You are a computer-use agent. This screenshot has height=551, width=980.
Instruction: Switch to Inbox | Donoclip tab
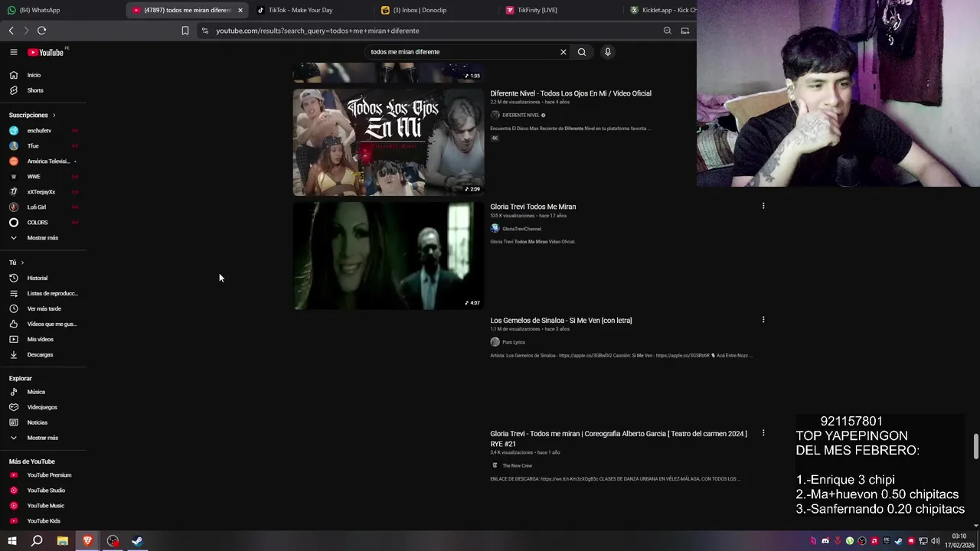(436, 10)
